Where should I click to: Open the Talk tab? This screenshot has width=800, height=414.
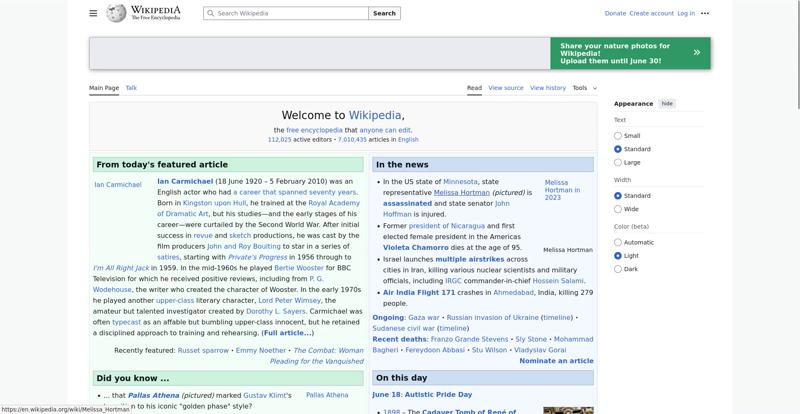[x=131, y=88]
